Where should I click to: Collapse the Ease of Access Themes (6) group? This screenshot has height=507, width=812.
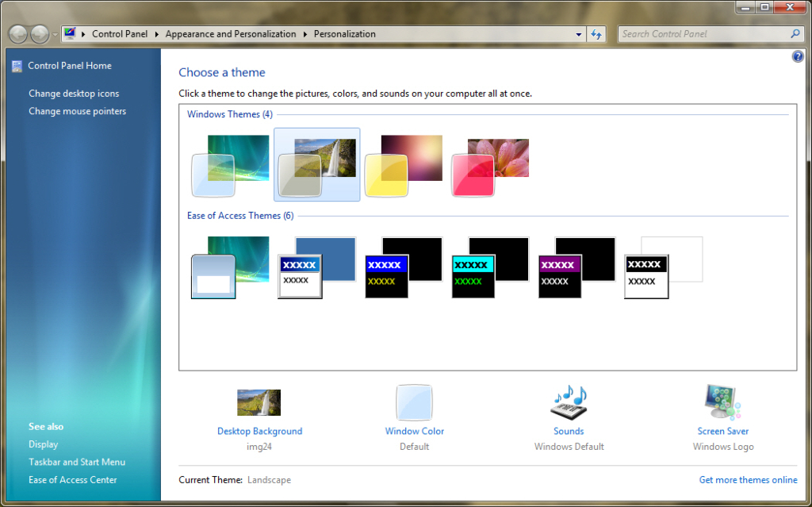tap(240, 216)
